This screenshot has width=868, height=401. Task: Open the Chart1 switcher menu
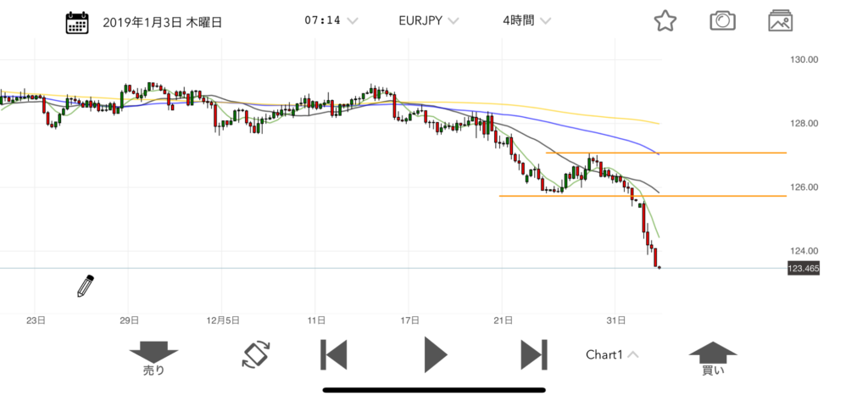(612, 354)
